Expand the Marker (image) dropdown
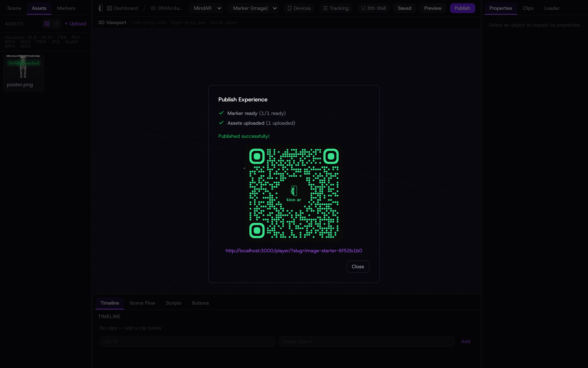Image resolution: width=588 pixels, height=368 pixels. click(253, 8)
